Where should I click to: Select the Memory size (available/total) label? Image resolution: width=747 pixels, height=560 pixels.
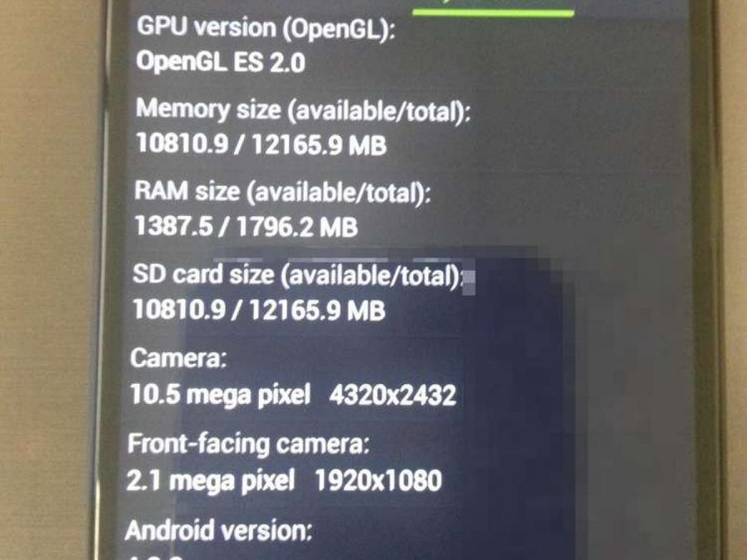(303, 111)
